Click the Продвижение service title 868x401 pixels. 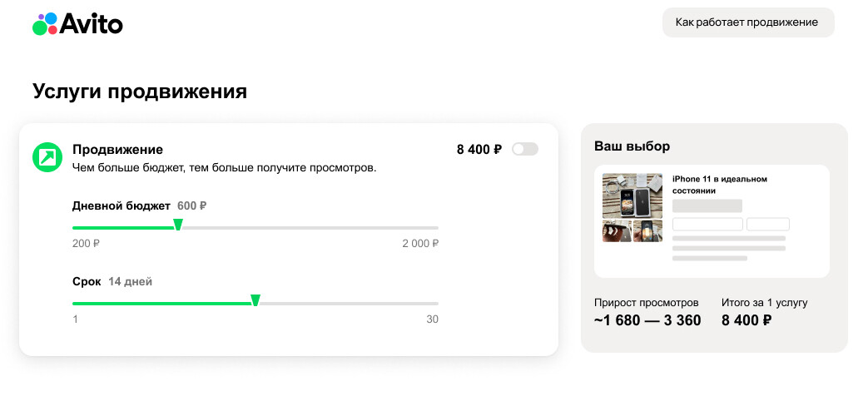117,150
